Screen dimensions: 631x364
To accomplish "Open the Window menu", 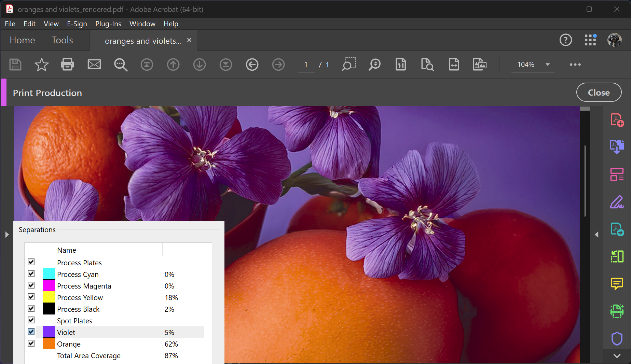I will tap(142, 24).
